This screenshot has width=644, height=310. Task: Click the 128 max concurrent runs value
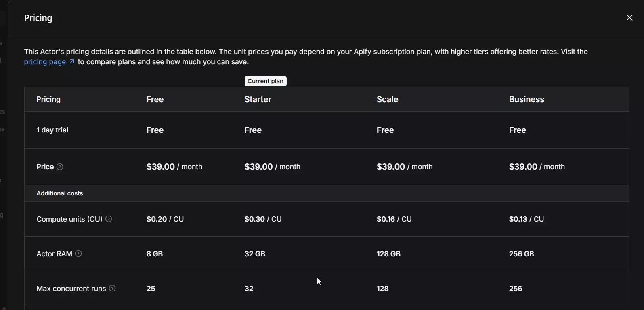pos(383,289)
